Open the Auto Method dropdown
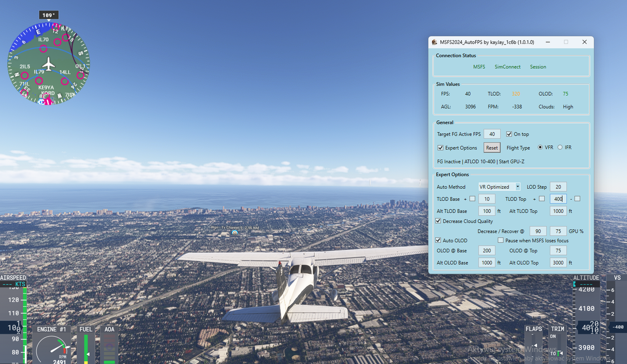Screen dimensions: 627x364 coord(500,187)
